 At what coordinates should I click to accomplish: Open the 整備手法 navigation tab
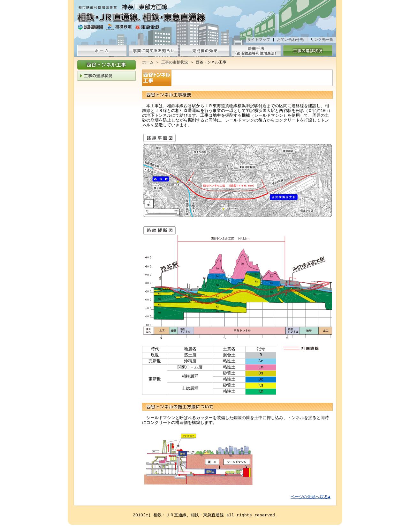pyautogui.click(x=256, y=51)
